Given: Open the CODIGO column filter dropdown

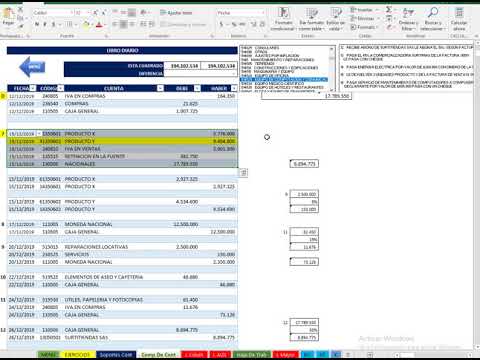Looking at the screenshot, I should click(60, 88).
